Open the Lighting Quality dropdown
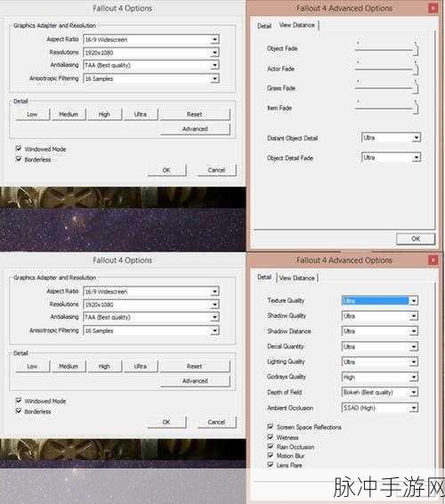This screenshot has width=445, height=504. pyautogui.click(x=380, y=362)
